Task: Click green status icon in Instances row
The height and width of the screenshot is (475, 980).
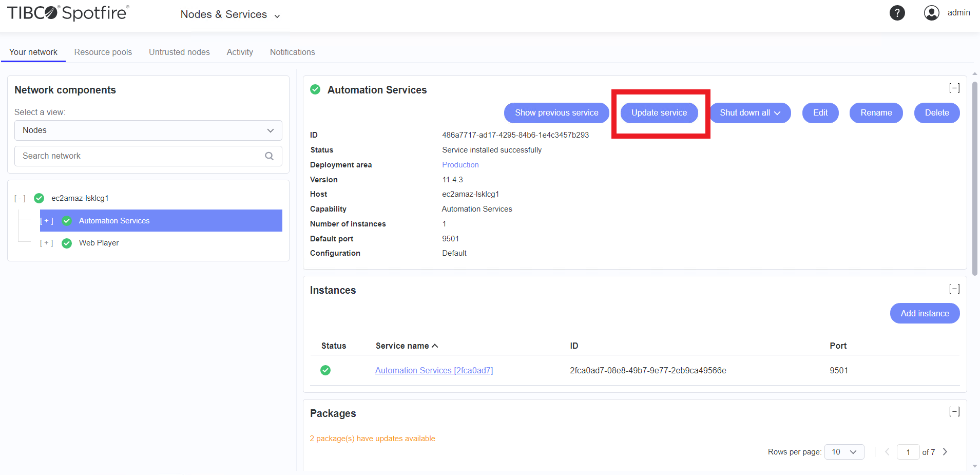Action: (x=325, y=370)
